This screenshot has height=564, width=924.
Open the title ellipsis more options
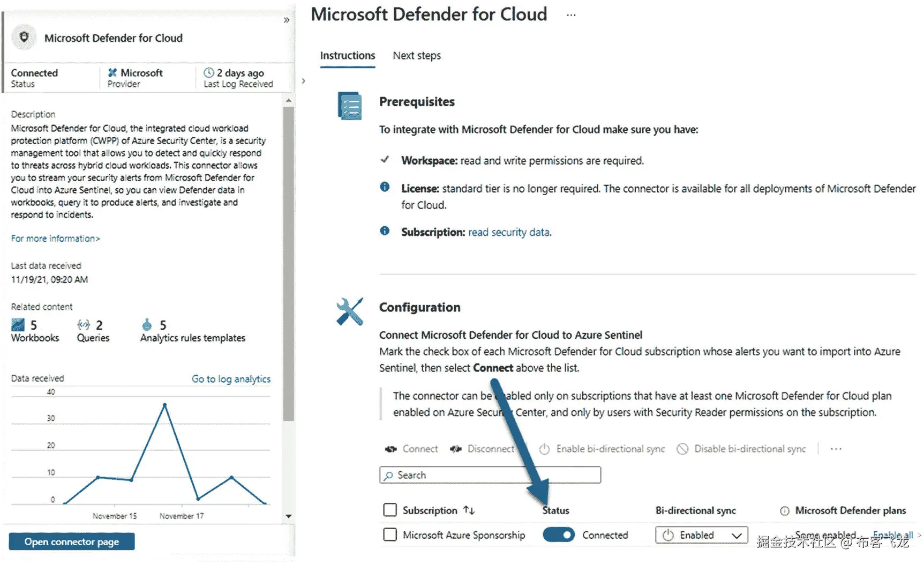[x=572, y=15]
